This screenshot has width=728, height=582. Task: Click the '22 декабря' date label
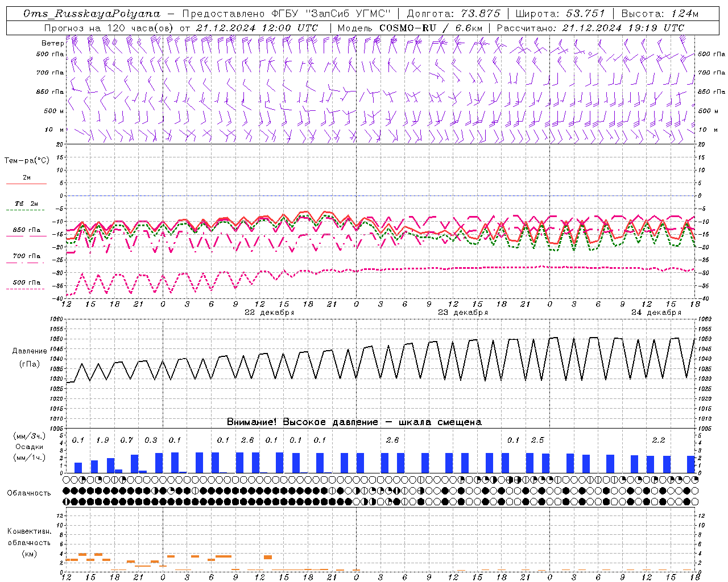pyautogui.click(x=270, y=313)
